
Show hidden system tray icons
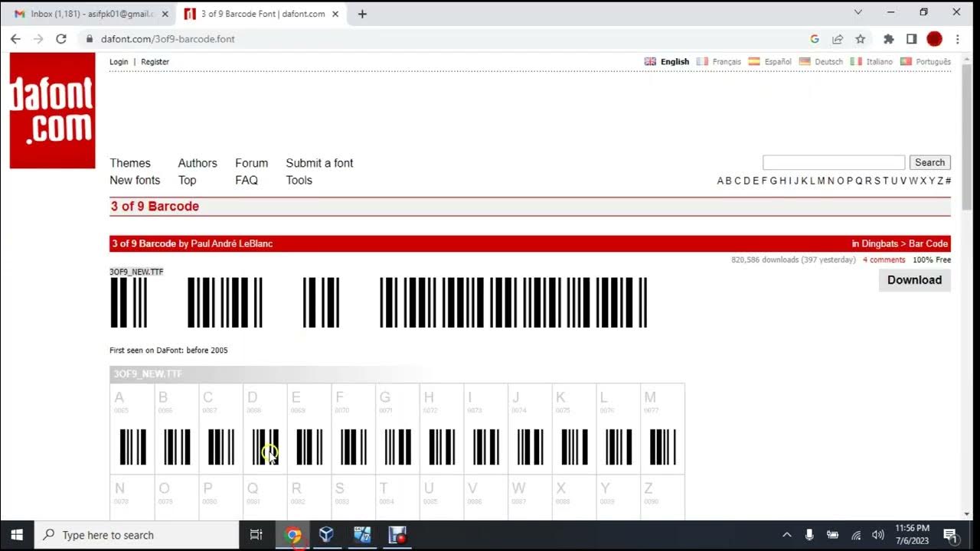pos(786,535)
